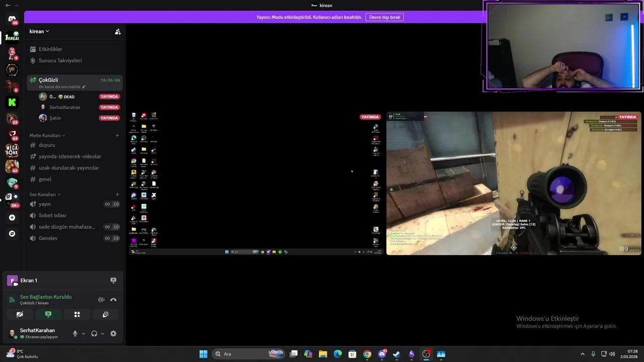Image resolution: width=644 pixels, height=362 pixels.
Task: Join the Genelev voice channel
Action: [74, 238]
